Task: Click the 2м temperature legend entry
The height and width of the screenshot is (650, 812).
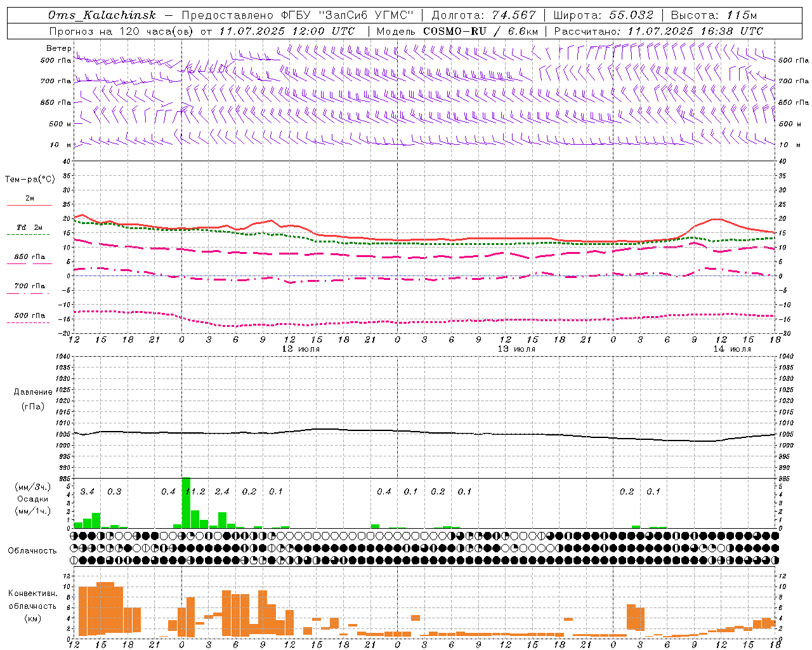Action: click(30, 199)
